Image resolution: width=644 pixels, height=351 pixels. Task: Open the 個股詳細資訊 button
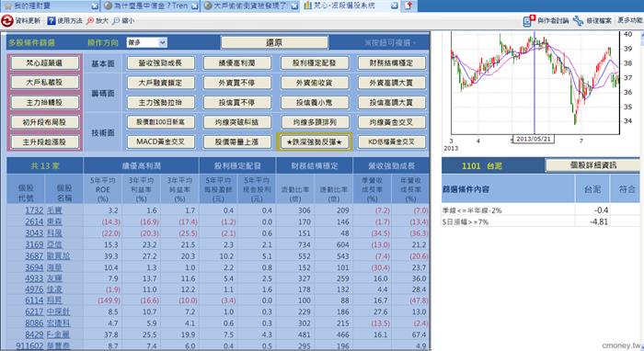593,164
